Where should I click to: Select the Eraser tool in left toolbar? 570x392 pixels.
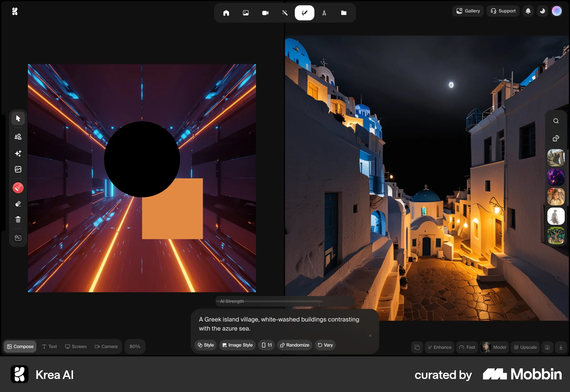click(18, 203)
